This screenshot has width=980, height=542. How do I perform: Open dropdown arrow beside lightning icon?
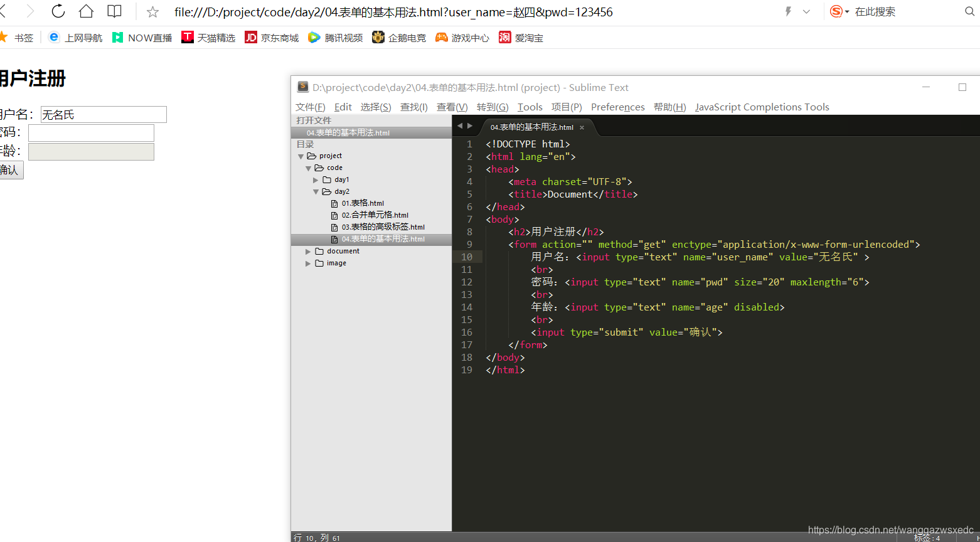tap(806, 11)
